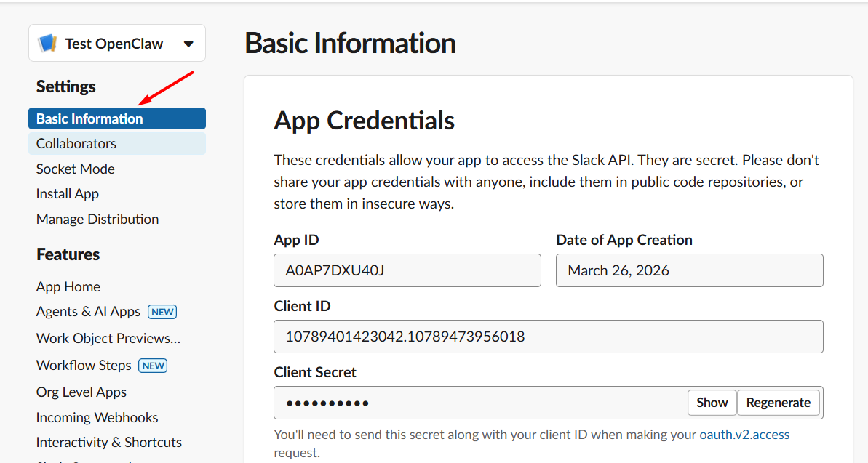Click the NEW badge beside Agents & AI Apps
Screen dimensions: 868x463
tap(162, 312)
